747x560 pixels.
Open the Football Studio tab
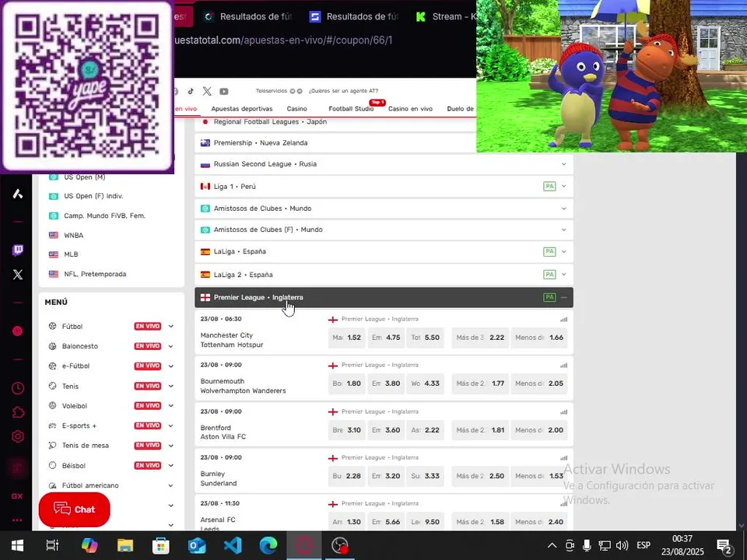pos(351,109)
